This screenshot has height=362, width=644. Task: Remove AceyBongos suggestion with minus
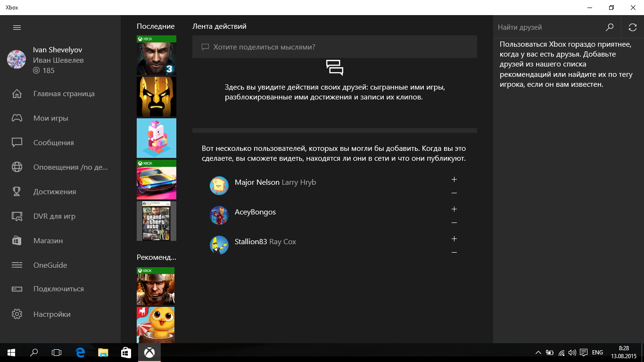(x=454, y=223)
